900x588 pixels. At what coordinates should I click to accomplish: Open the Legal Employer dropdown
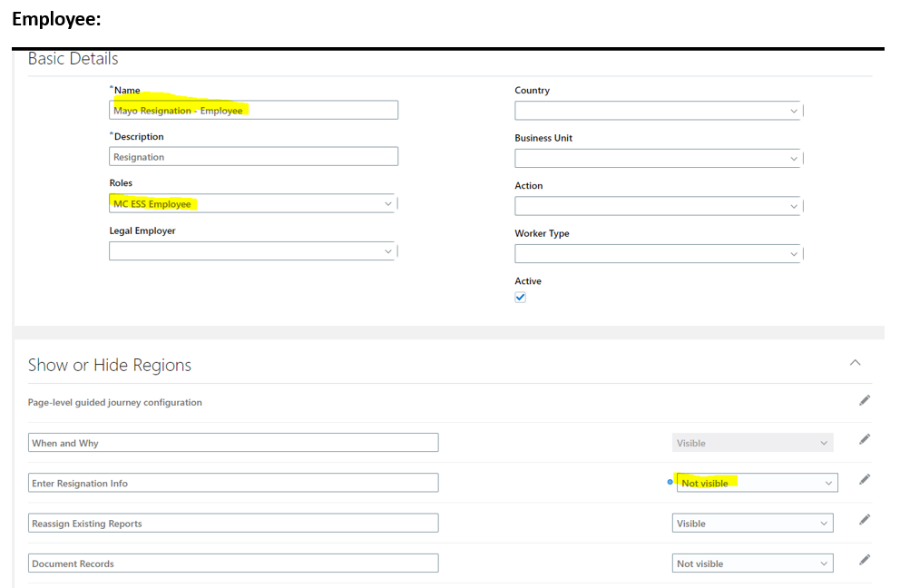point(252,251)
